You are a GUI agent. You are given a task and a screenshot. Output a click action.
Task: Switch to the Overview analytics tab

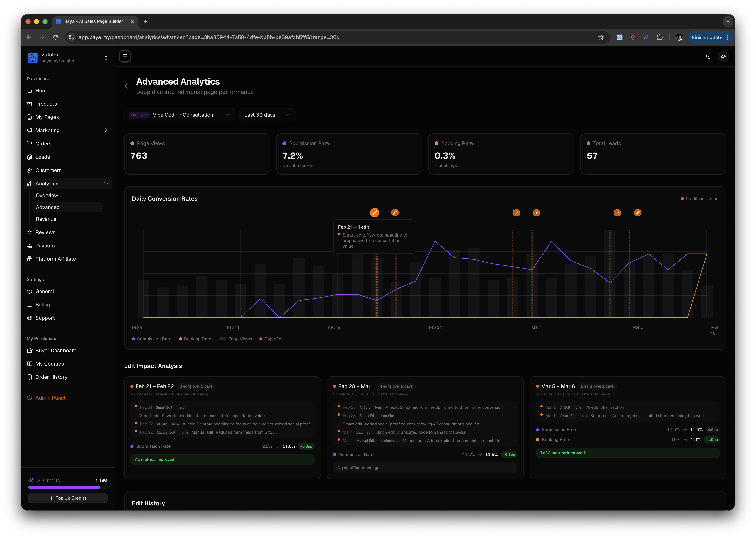(x=47, y=196)
